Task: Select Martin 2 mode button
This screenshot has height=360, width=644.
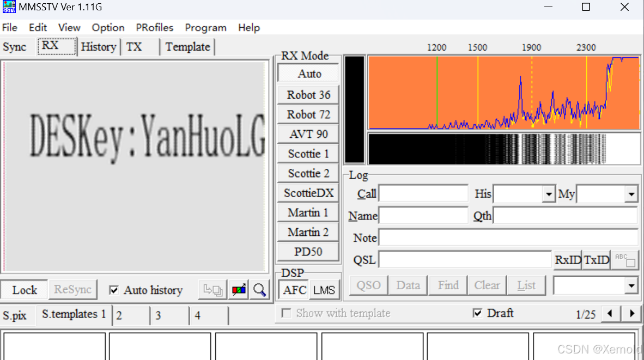Action: (x=308, y=233)
